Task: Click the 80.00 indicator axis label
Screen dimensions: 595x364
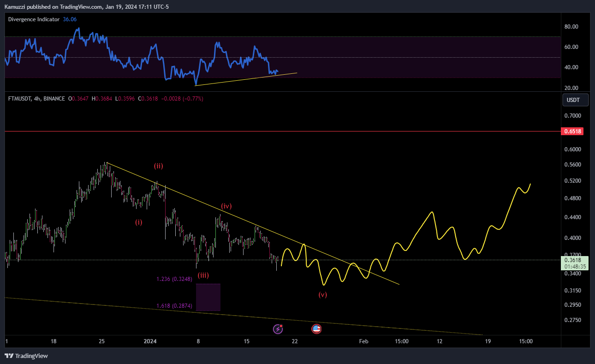Action: point(571,27)
